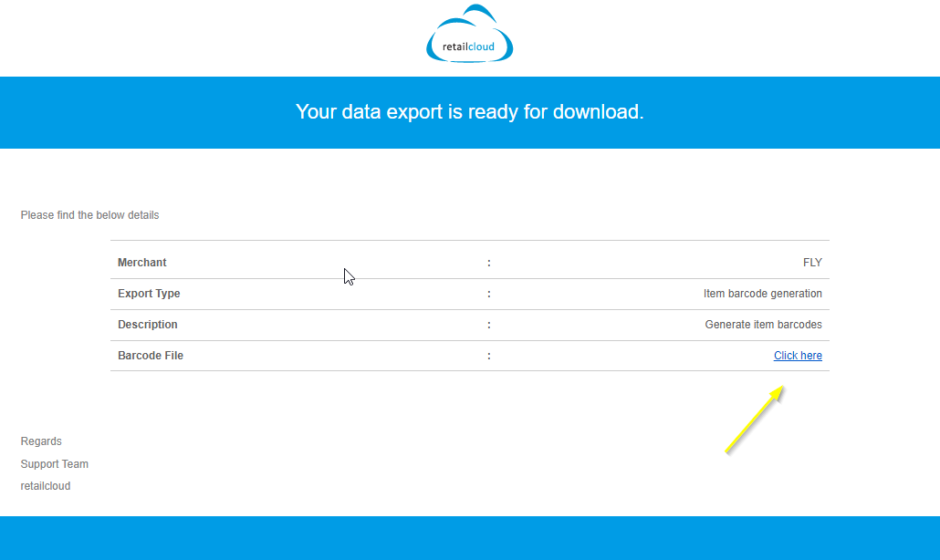Open the 'Click here' barcode file link
Screen dimensions: 940x560
pyautogui.click(x=798, y=355)
